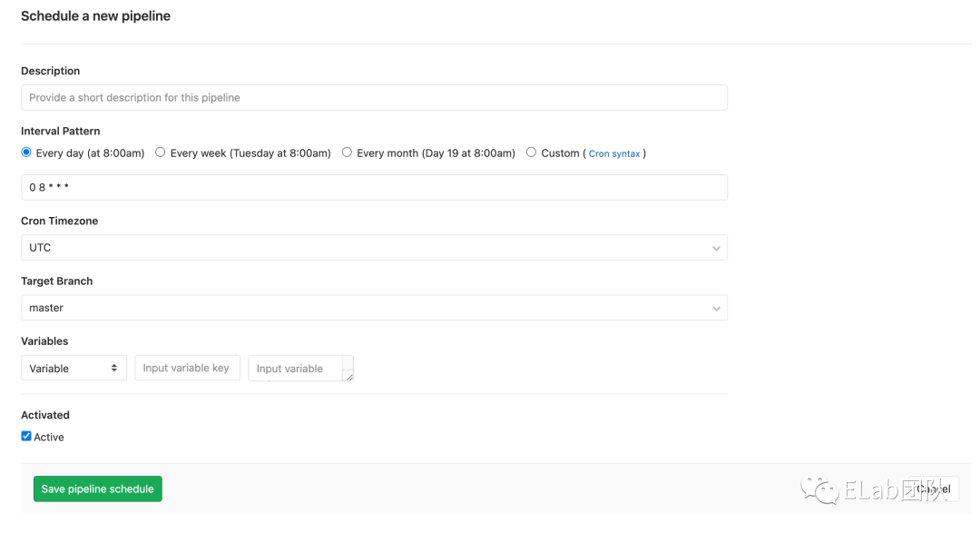Open the Cron syntax help link
This screenshot has height=533, width=980.
(614, 153)
